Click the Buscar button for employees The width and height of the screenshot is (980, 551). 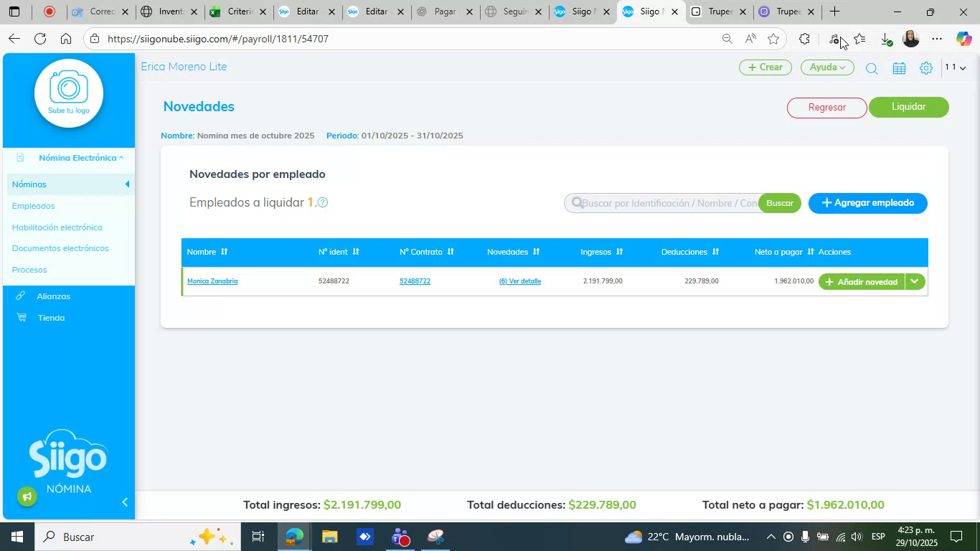pos(779,203)
